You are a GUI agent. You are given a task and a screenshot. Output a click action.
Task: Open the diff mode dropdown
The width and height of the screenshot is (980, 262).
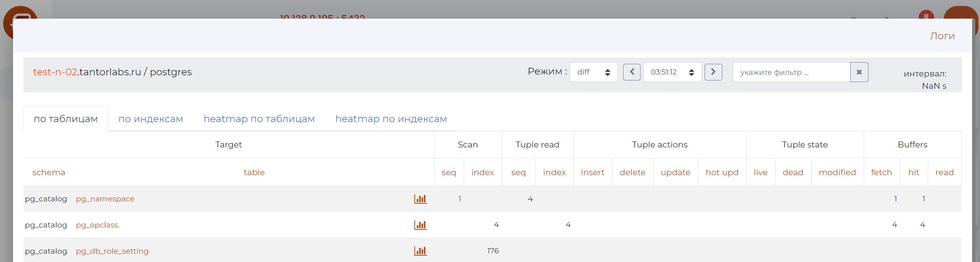[x=593, y=72]
